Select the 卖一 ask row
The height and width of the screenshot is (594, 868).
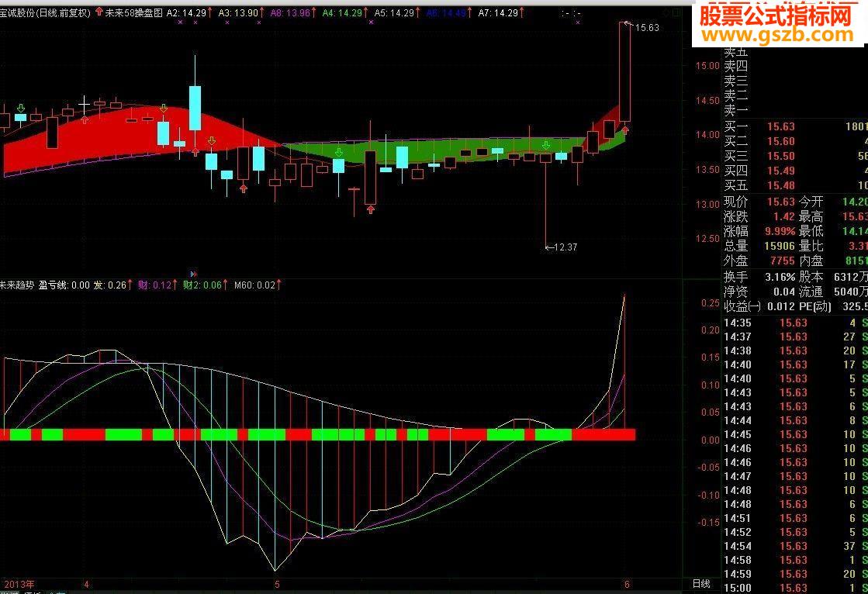click(796, 111)
